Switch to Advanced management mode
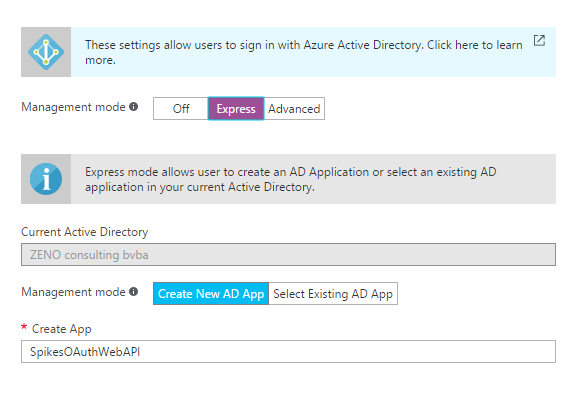This screenshot has width=574, height=396. [294, 109]
